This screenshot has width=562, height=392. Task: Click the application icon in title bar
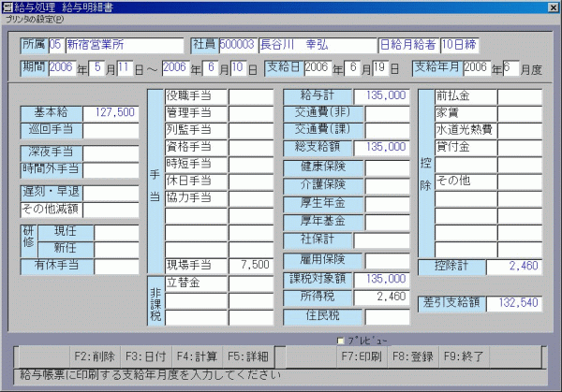tap(7, 7)
